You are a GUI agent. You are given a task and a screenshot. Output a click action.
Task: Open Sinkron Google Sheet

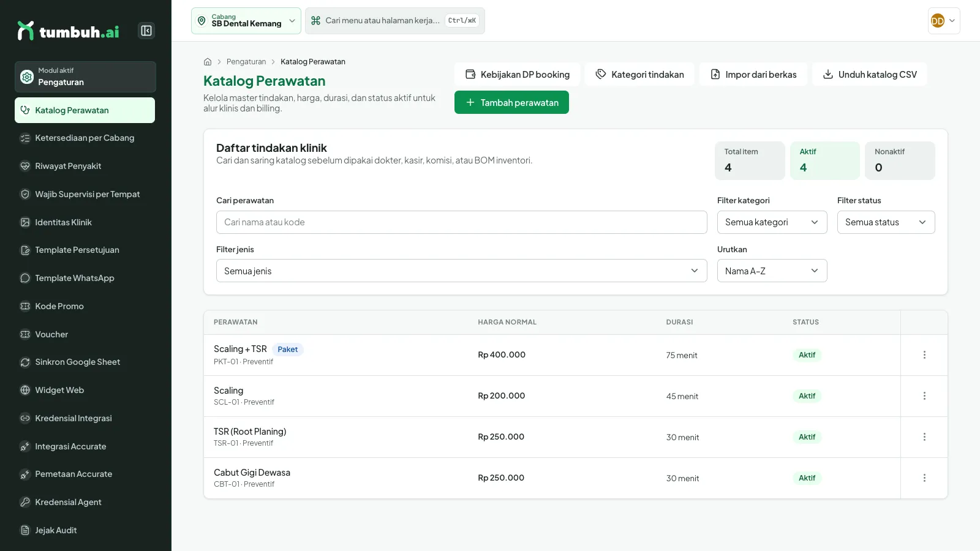[85, 362]
